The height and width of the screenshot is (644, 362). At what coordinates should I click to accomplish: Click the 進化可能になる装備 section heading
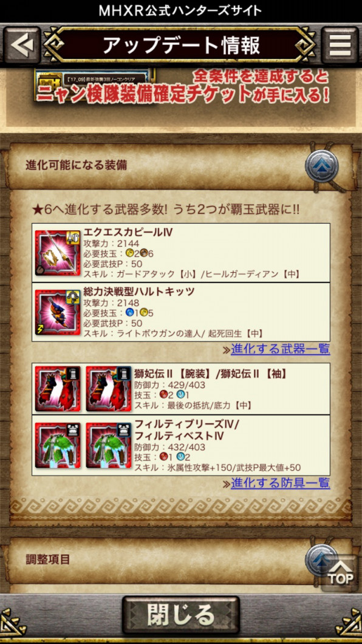coord(77,165)
